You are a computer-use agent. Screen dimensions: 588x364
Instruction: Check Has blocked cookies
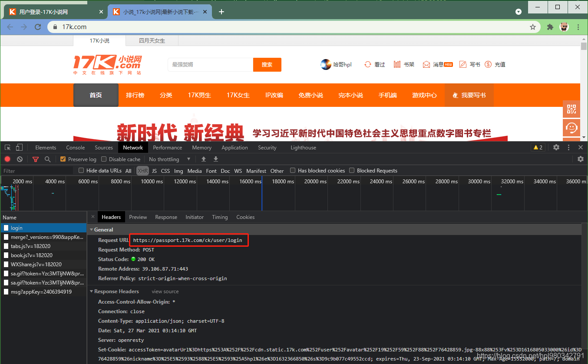click(x=293, y=171)
